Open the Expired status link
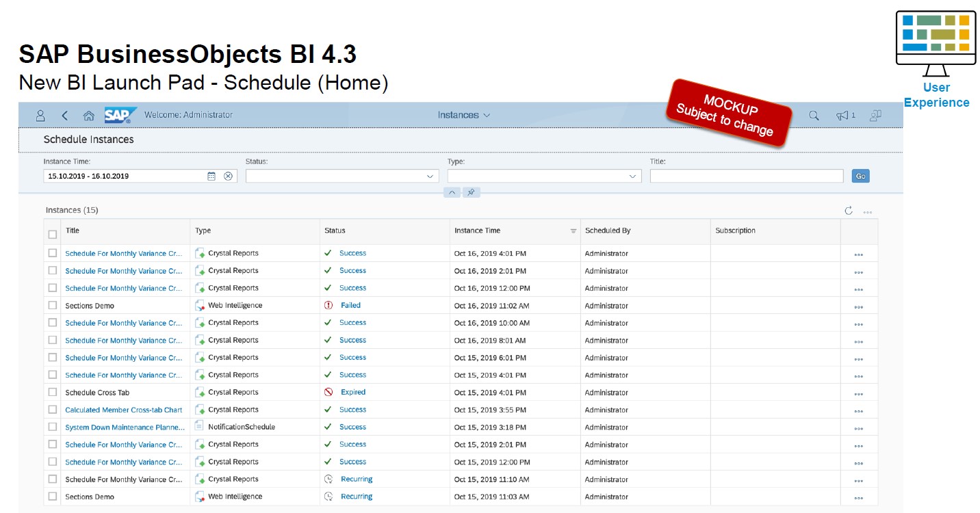This screenshot has width=980, height=513. pos(353,392)
